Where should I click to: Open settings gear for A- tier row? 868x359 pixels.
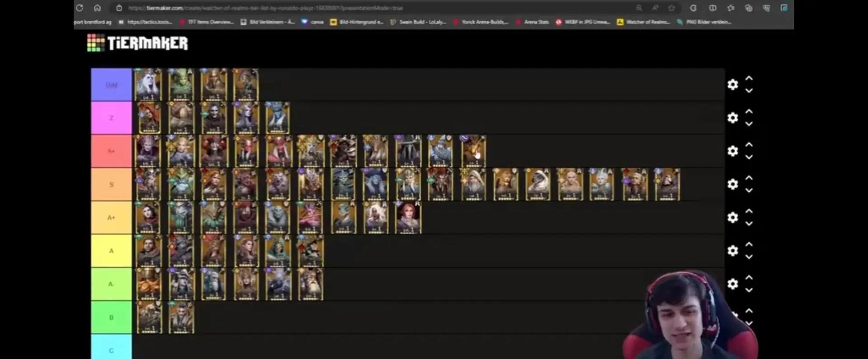(x=733, y=284)
